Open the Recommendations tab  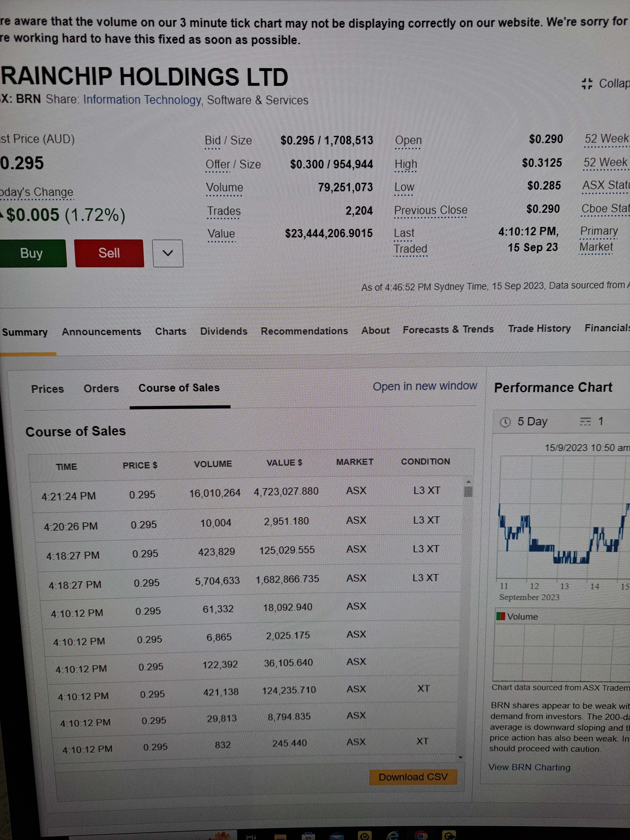(304, 331)
